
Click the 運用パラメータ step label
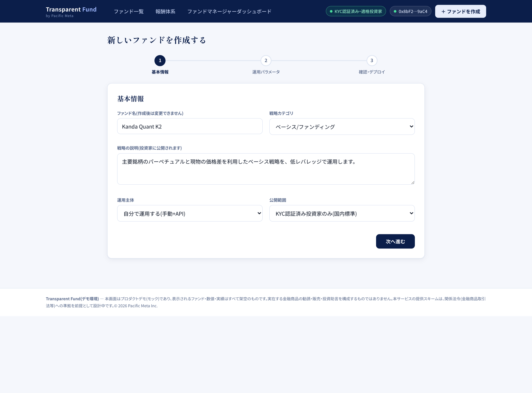(266, 72)
